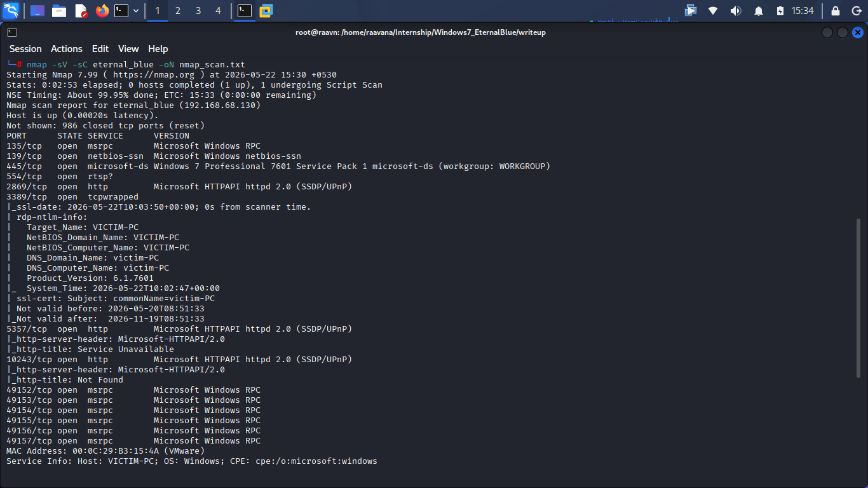Launch the text editor from panel
Image resolution: width=868 pixels, height=488 pixels.
(81, 11)
